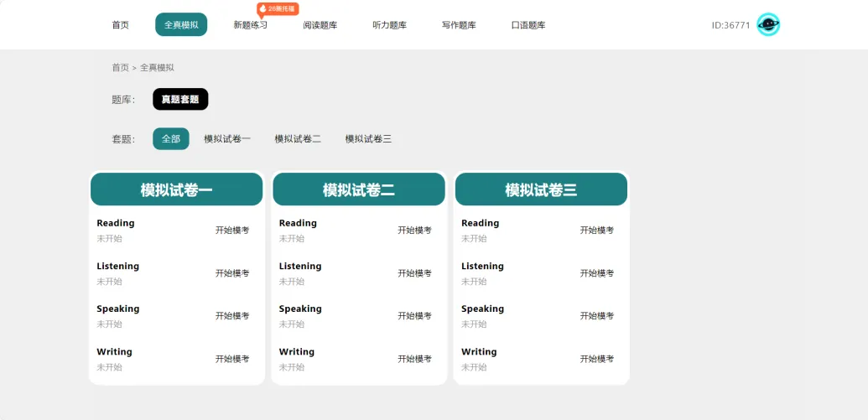
Task: Open 听力题库 in navigation
Action: pos(389,25)
